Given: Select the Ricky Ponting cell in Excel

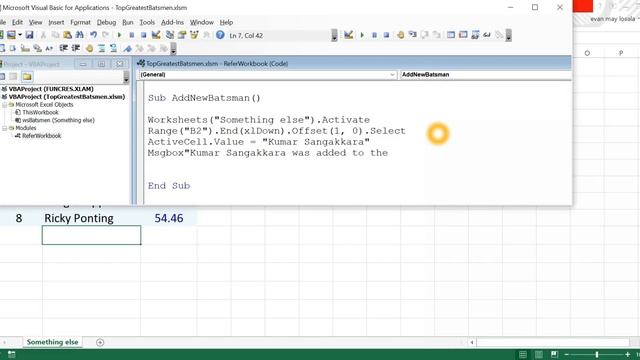Looking at the screenshot, I should point(91,218).
